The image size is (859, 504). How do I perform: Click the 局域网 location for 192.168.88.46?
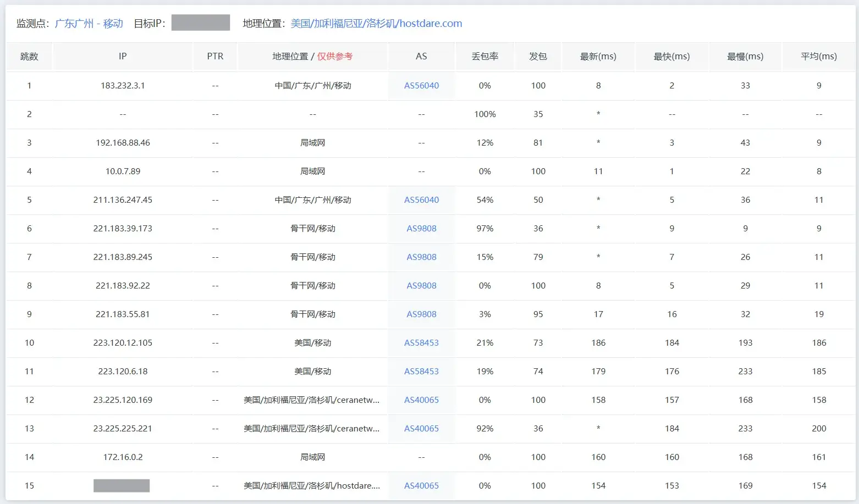[312, 143]
